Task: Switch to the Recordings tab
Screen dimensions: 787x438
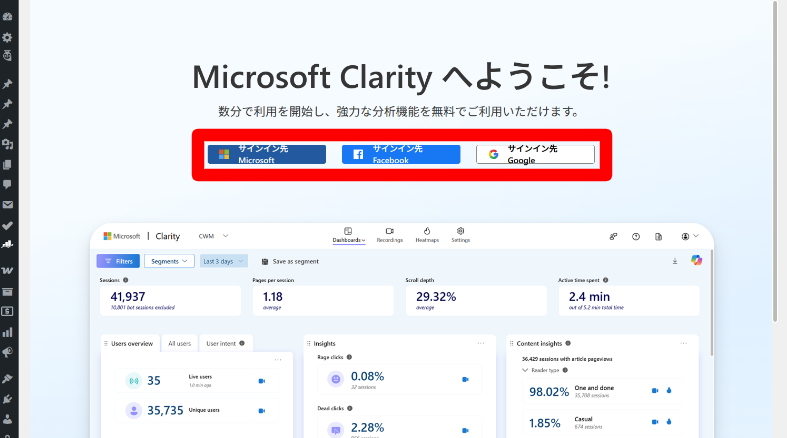Action: 389,235
